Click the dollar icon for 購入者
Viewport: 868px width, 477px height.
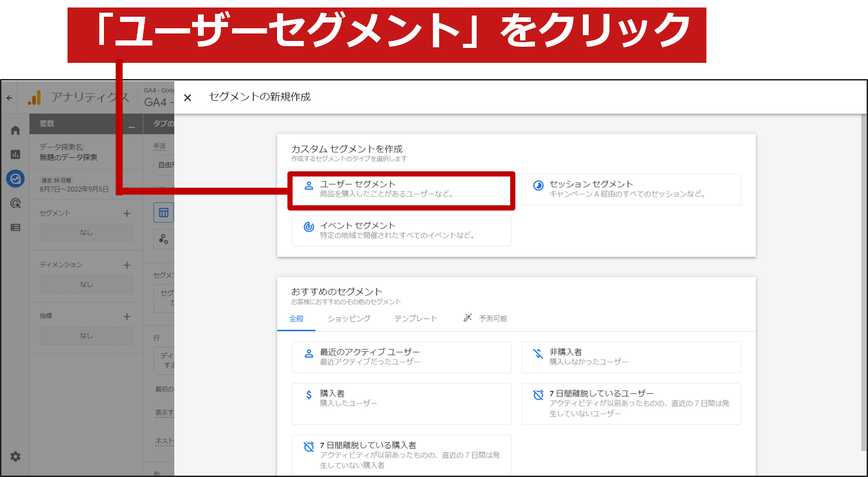[309, 395]
